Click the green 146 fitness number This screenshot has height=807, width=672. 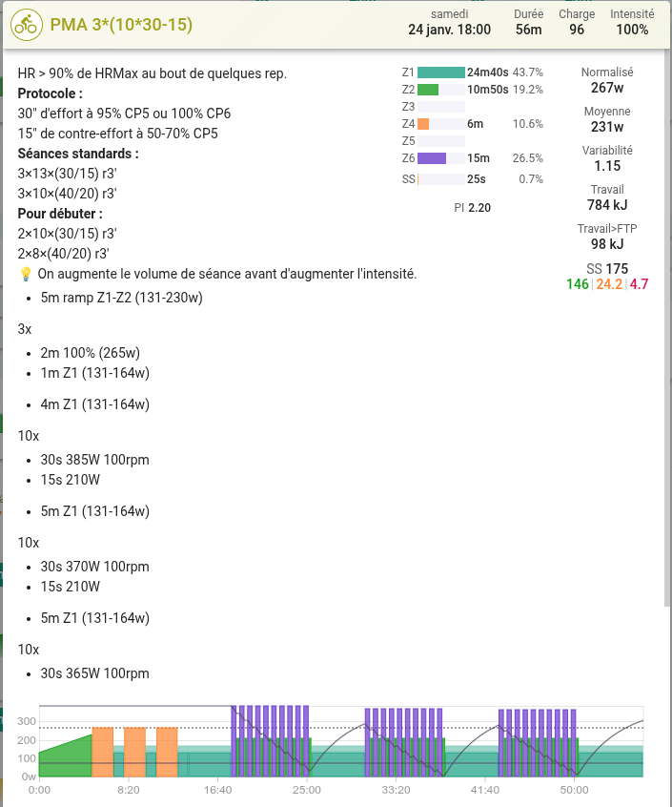577,284
